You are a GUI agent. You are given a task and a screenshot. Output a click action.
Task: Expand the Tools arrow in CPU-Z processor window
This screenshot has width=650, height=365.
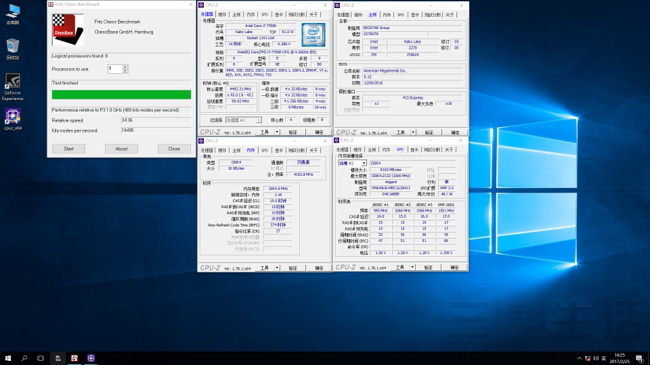point(277,132)
